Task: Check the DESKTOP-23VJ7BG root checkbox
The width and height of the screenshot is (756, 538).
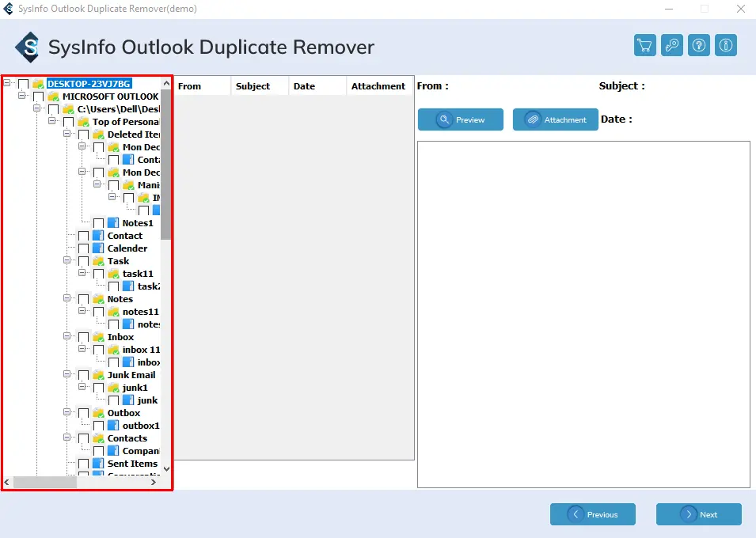Action: click(x=23, y=85)
